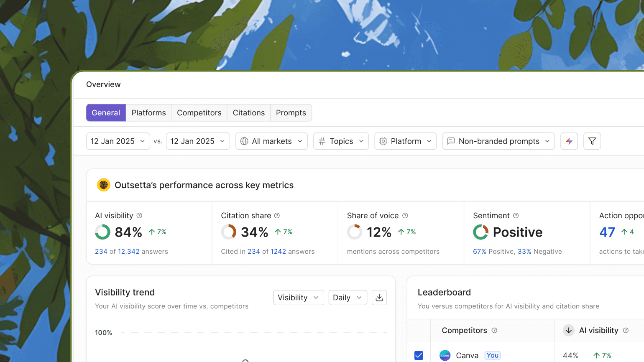This screenshot has width=644, height=362.
Task: Click the Share of voice help icon
Action: (x=405, y=216)
